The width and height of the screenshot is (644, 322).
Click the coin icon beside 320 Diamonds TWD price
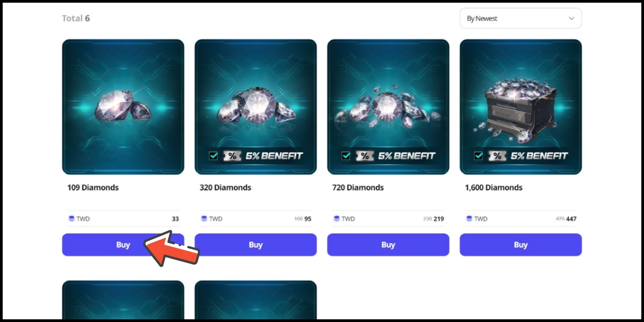204,218
